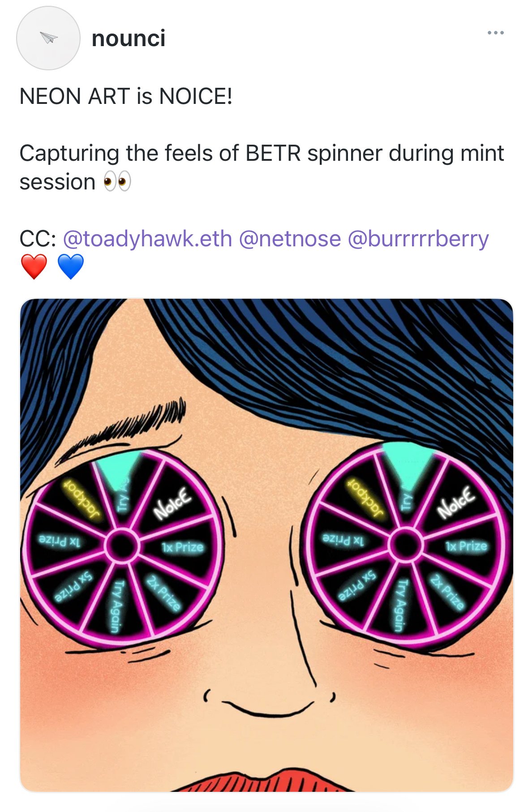Click the red heart emoji
The image size is (528, 812).
[x=34, y=266]
